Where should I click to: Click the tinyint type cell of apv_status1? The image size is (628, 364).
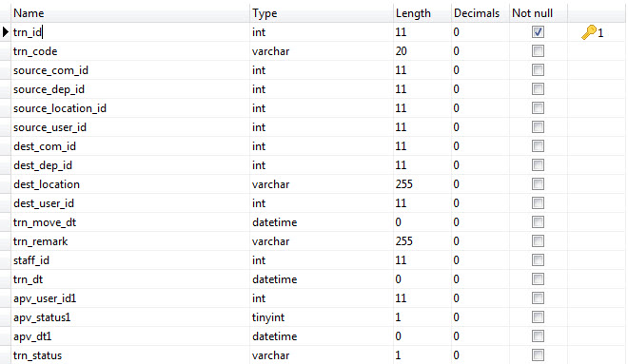[322, 316]
